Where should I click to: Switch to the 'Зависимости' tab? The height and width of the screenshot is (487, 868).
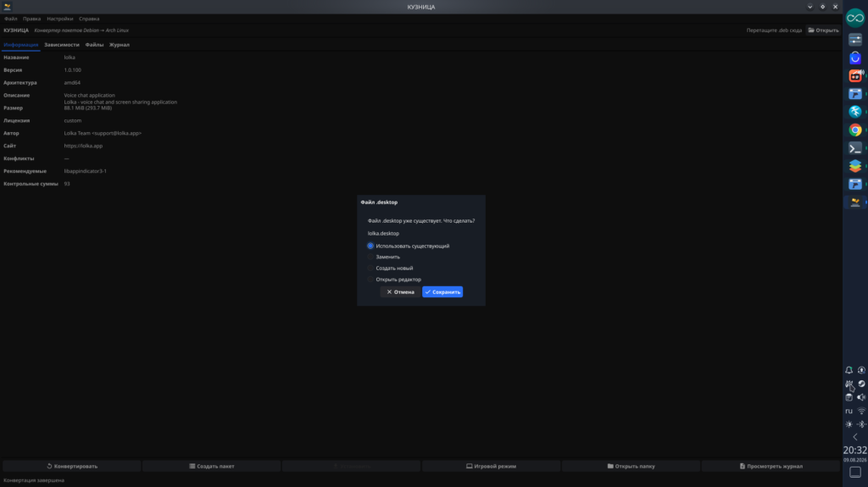tap(61, 45)
